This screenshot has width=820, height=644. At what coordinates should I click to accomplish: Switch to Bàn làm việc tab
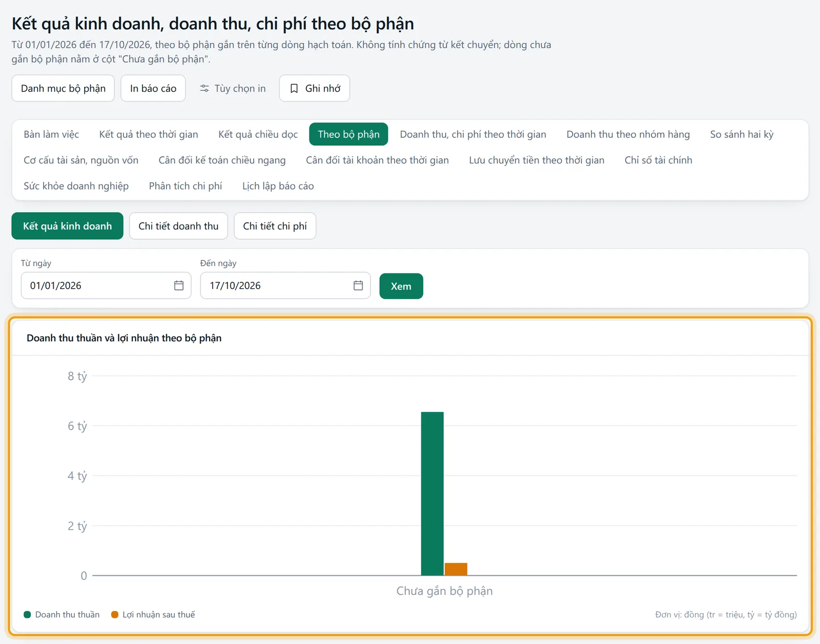pos(51,134)
